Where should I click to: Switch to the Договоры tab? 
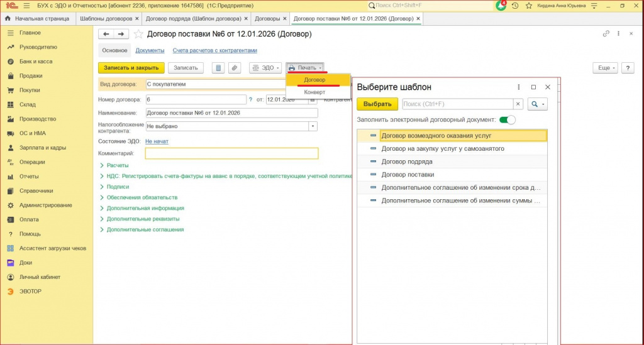pyautogui.click(x=267, y=18)
